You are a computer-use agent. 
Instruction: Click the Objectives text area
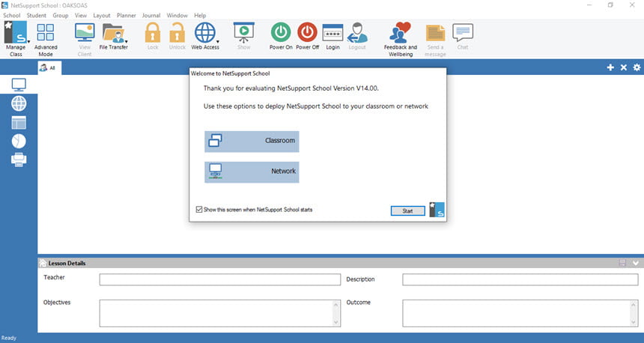coord(219,314)
